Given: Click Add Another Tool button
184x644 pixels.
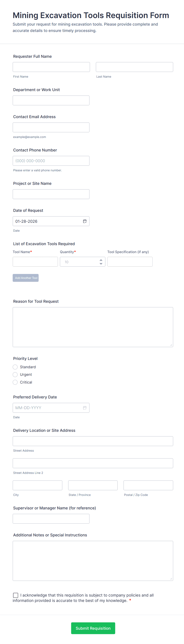Looking at the screenshot, I should coord(26,278).
